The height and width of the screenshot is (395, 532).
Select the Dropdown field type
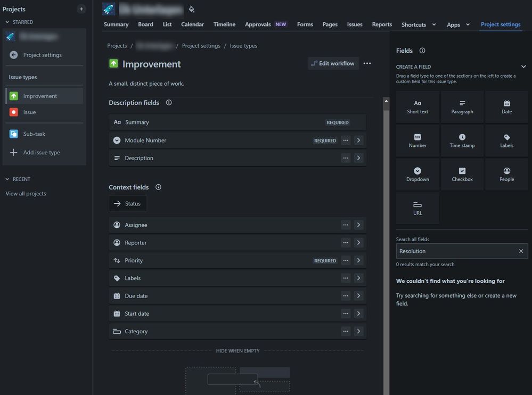pos(418,175)
